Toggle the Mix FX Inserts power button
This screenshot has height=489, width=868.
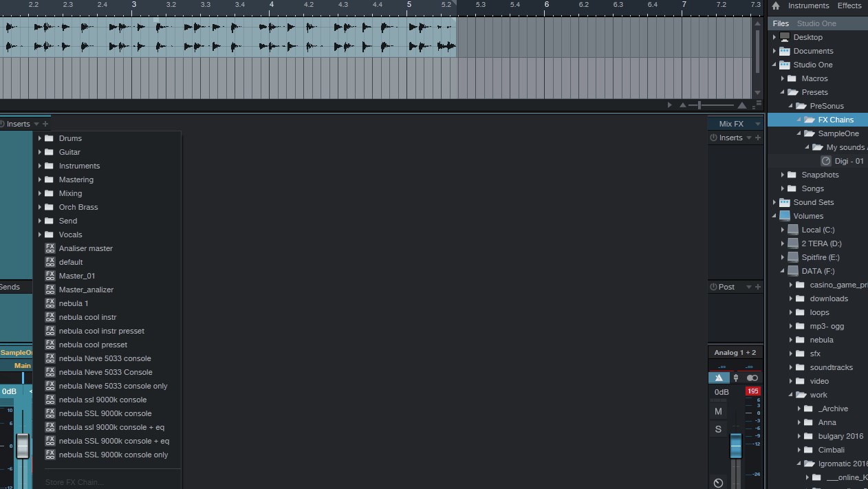[713, 138]
